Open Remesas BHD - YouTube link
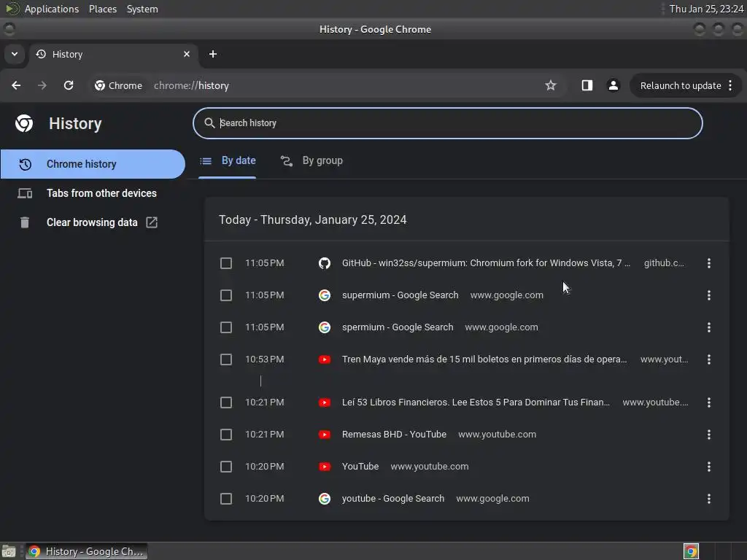 pyautogui.click(x=394, y=435)
